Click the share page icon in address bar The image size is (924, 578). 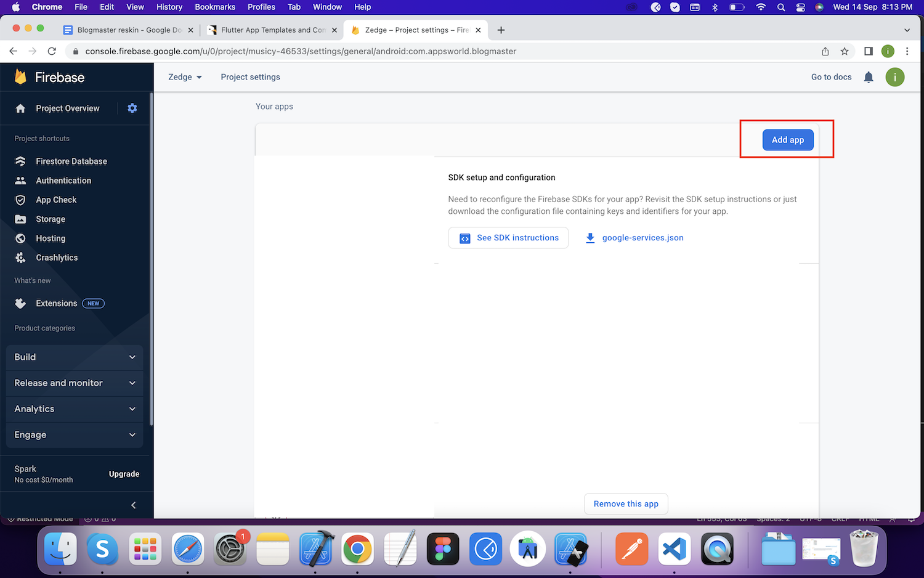pyautogui.click(x=825, y=51)
